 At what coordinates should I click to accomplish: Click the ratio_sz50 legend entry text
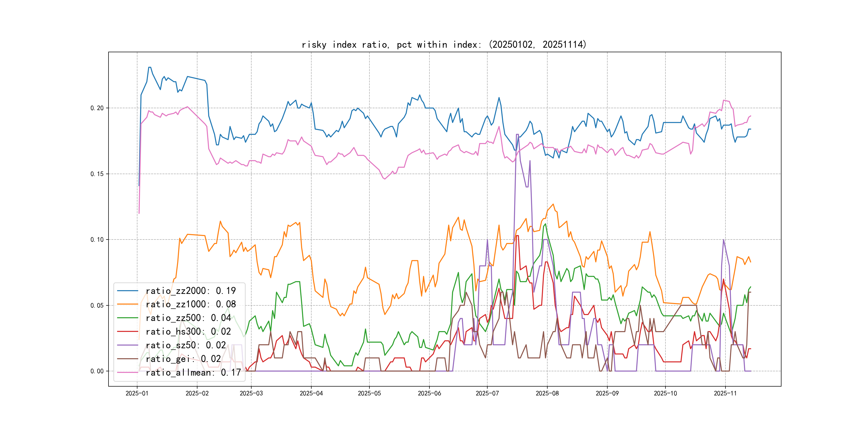(x=186, y=345)
